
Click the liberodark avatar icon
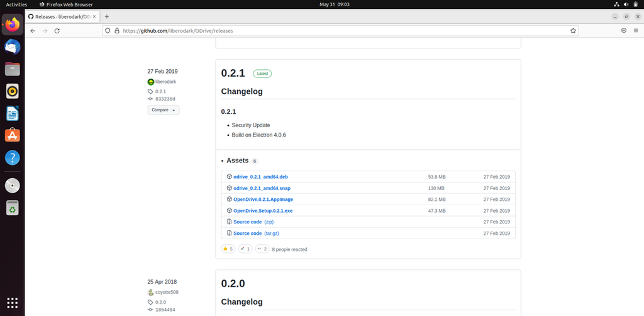[x=151, y=82]
